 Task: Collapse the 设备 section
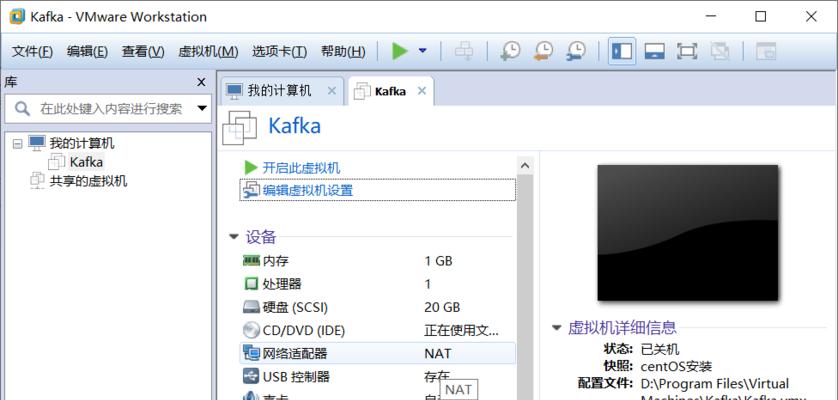[x=234, y=237]
